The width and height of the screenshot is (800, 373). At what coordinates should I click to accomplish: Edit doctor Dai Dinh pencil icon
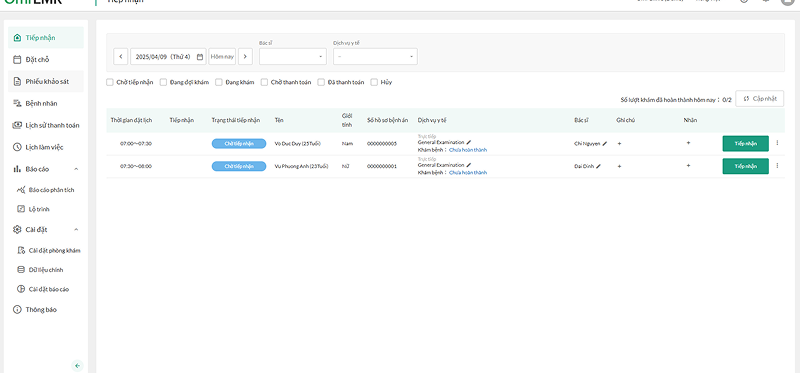point(598,166)
